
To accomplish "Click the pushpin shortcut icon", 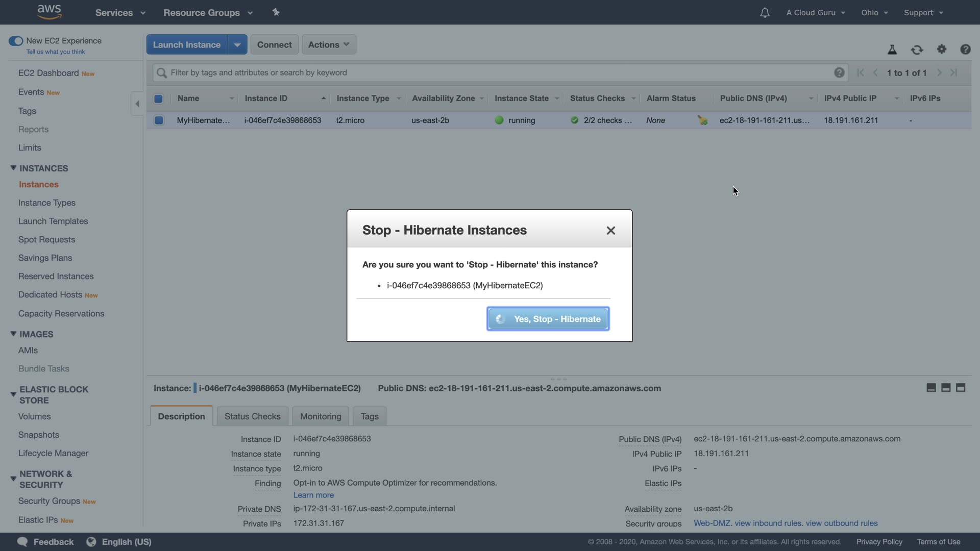I will (276, 12).
